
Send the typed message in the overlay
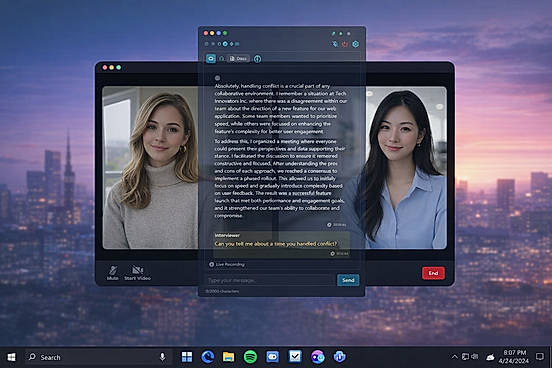pos(348,280)
